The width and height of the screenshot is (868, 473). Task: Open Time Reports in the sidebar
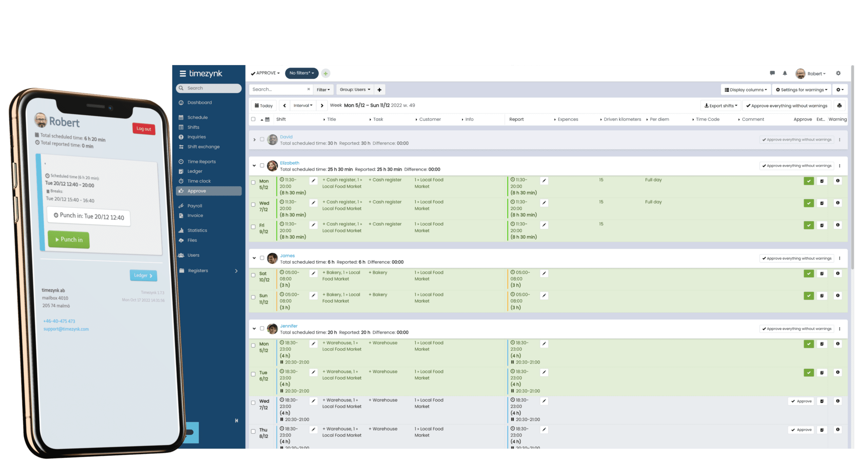tap(201, 162)
